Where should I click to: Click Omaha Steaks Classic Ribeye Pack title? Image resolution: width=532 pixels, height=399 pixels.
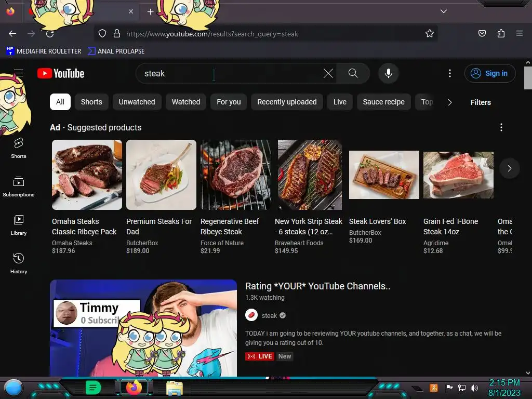[x=84, y=227]
